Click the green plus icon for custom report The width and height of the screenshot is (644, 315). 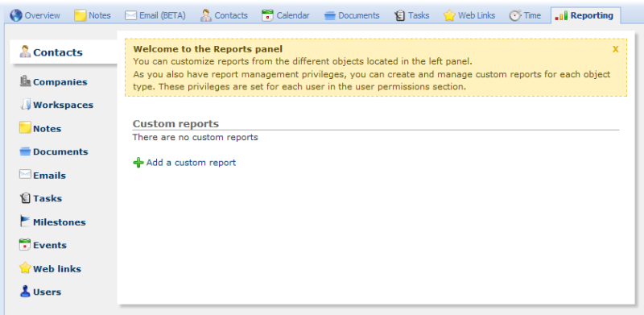click(138, 163)
